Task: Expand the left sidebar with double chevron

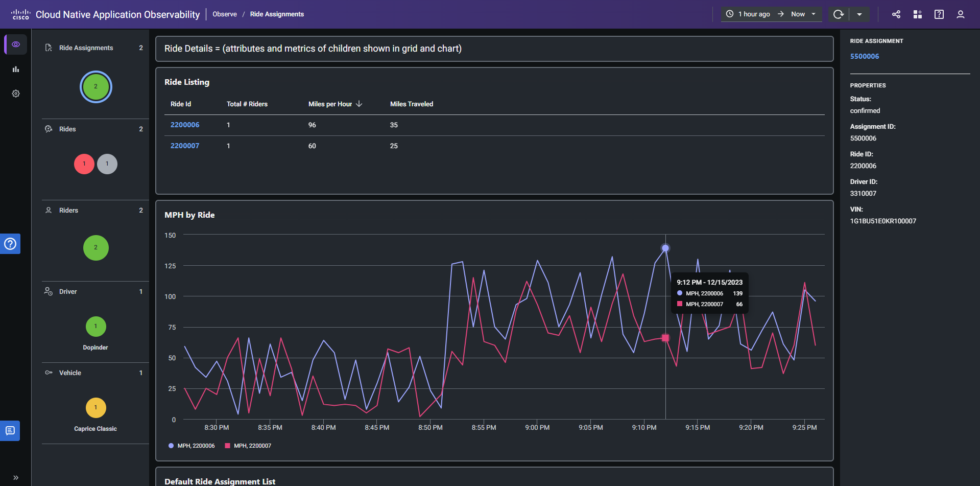Action: (x=16, y=477)
